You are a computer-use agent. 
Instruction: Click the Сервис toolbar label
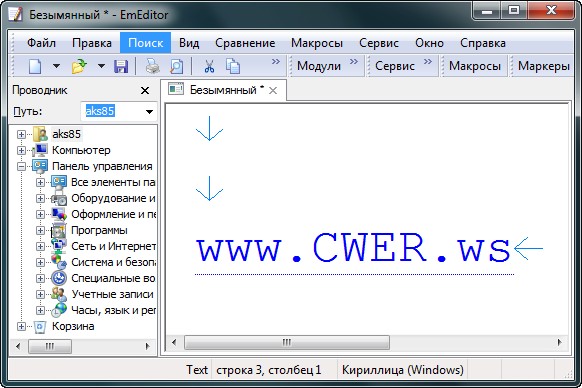[395, 66]
